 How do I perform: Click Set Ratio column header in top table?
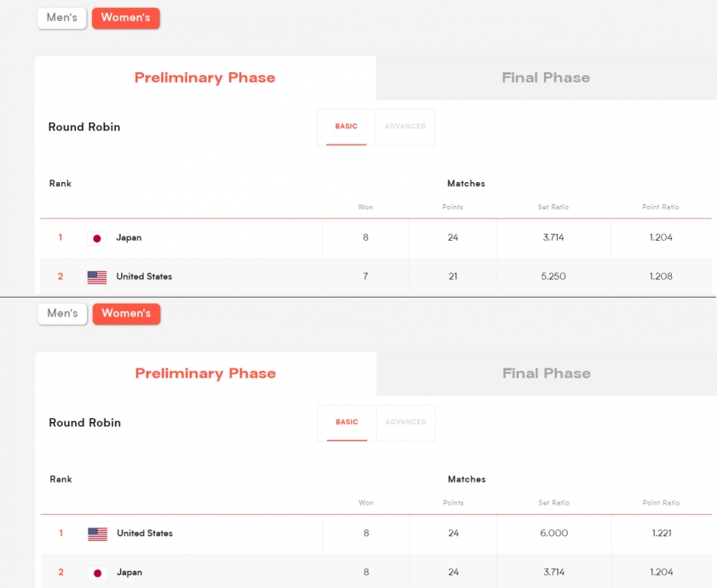[554, 207]
